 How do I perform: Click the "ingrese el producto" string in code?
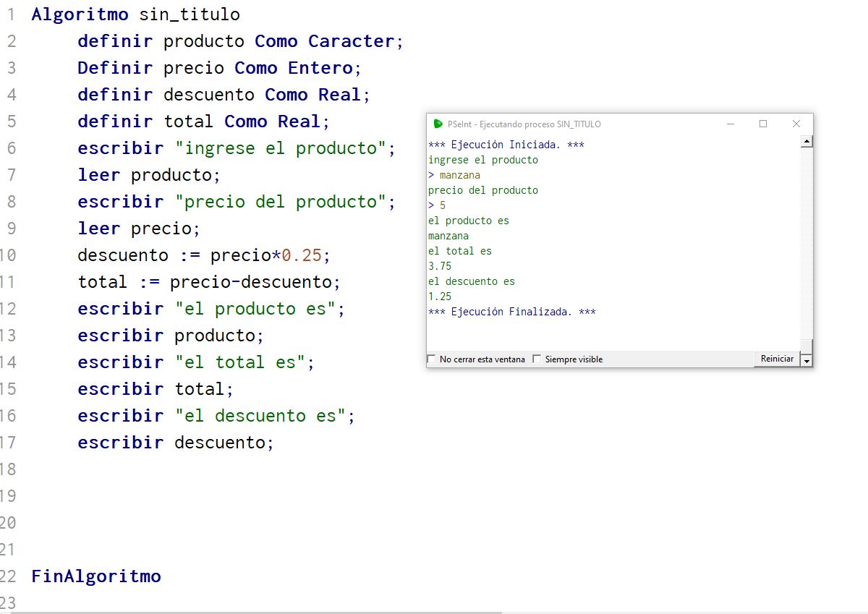pos(285,148)
